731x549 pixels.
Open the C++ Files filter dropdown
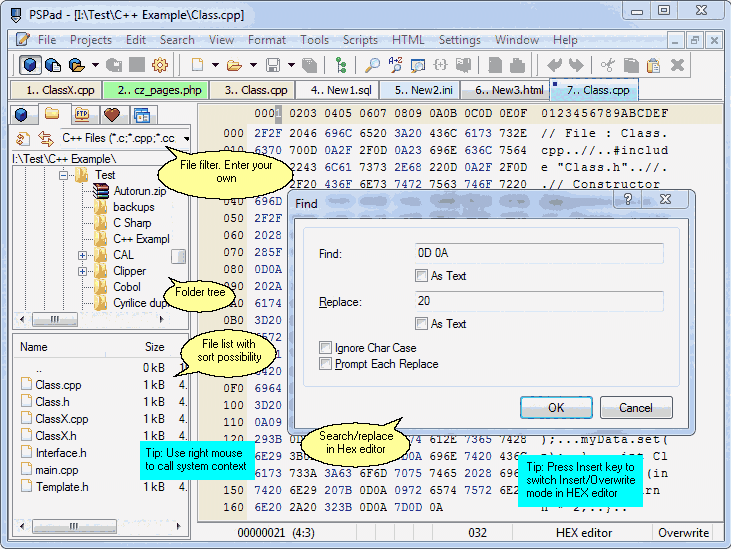point(186,138)
